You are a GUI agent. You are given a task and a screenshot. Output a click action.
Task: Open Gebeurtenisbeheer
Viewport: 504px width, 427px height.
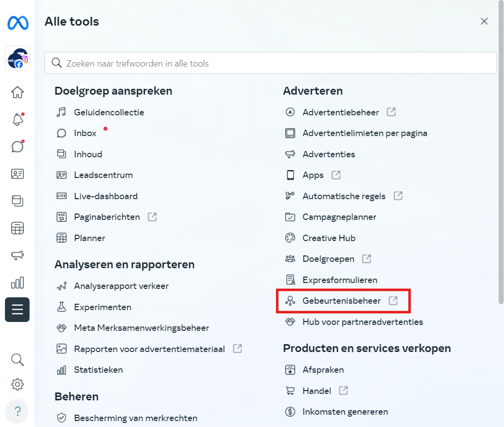pyautogui.click(x=341, y=301)
